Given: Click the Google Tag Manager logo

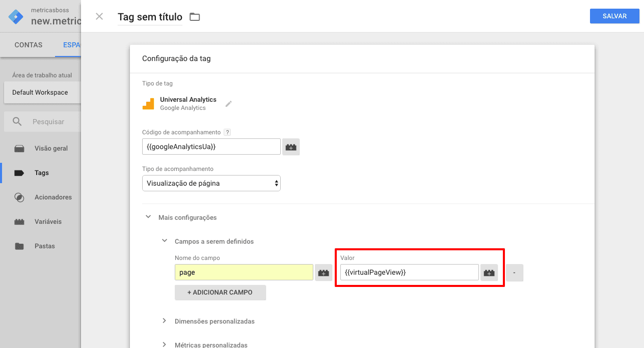Looking at the screenshot, I should pos(16,16).
